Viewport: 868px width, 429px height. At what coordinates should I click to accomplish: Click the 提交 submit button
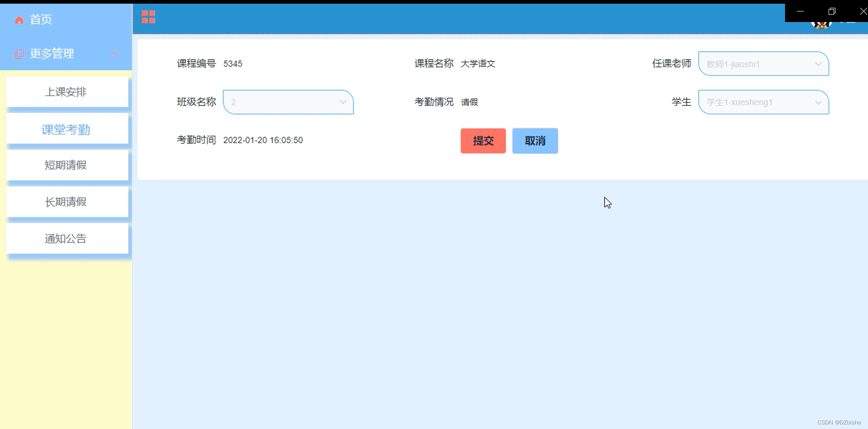[483, 141]
